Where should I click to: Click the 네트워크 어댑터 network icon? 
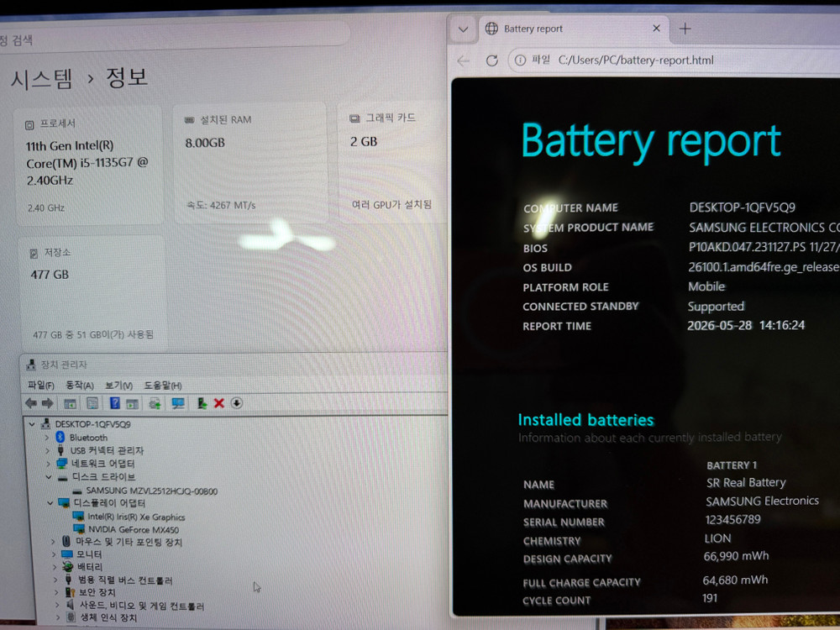pos(62,463)
